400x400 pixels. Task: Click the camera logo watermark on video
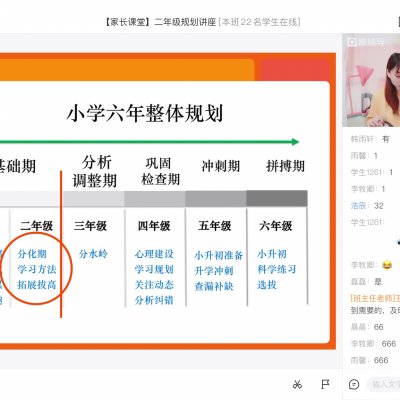[x=365, y=42]
